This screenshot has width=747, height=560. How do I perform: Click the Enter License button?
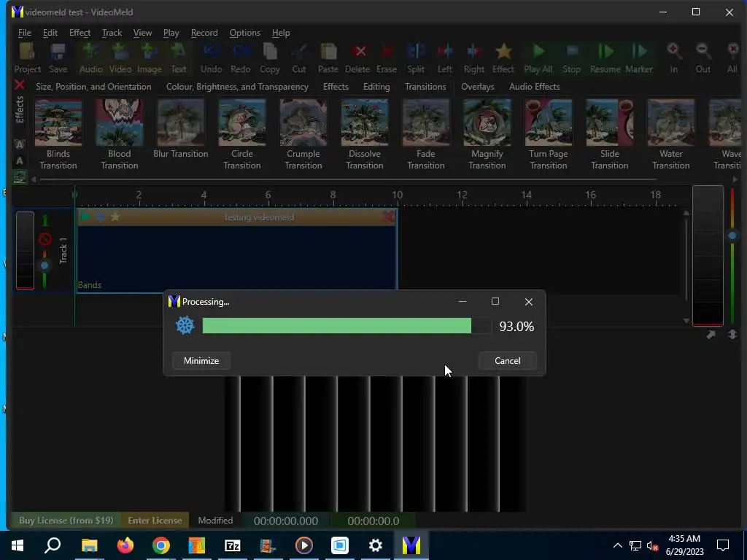pos(155,521)
